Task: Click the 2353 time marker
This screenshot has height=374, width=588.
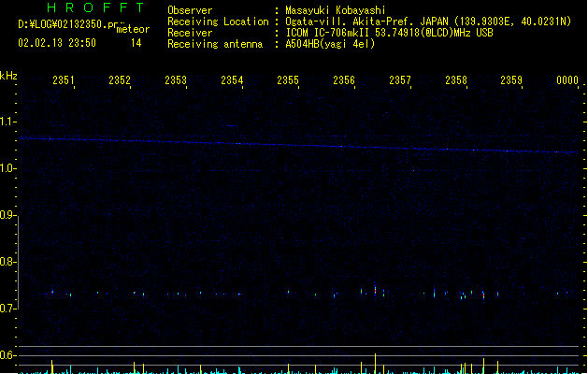Action: 176,79
